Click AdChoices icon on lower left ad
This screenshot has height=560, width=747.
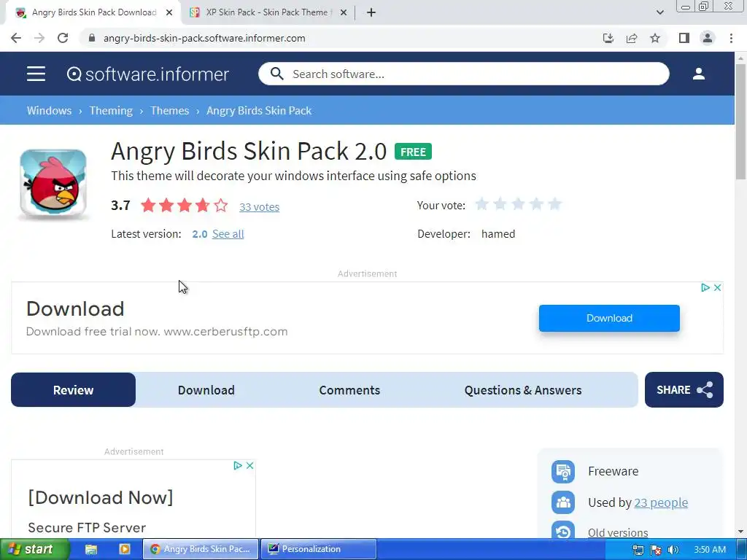coord(238,466)
